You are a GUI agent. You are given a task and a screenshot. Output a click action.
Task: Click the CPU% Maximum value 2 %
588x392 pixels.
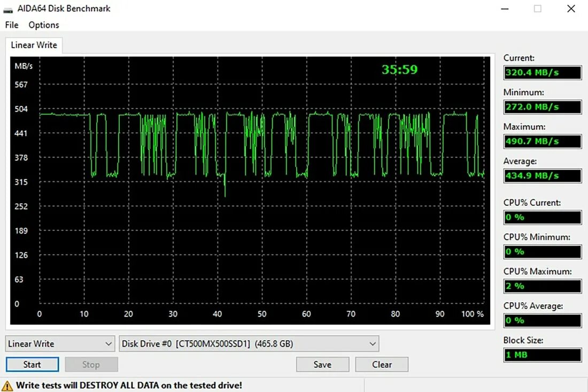point(542,286)
